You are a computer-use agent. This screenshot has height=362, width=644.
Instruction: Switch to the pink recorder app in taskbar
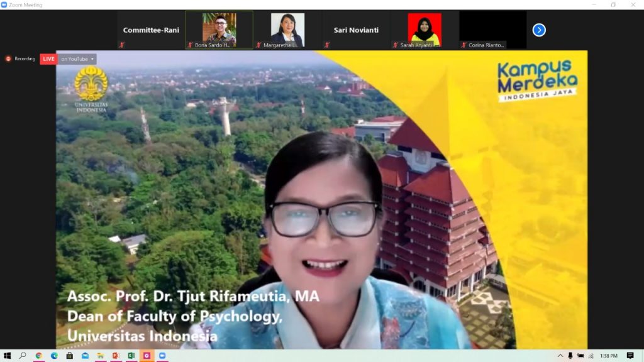click(x=147, y=356)
